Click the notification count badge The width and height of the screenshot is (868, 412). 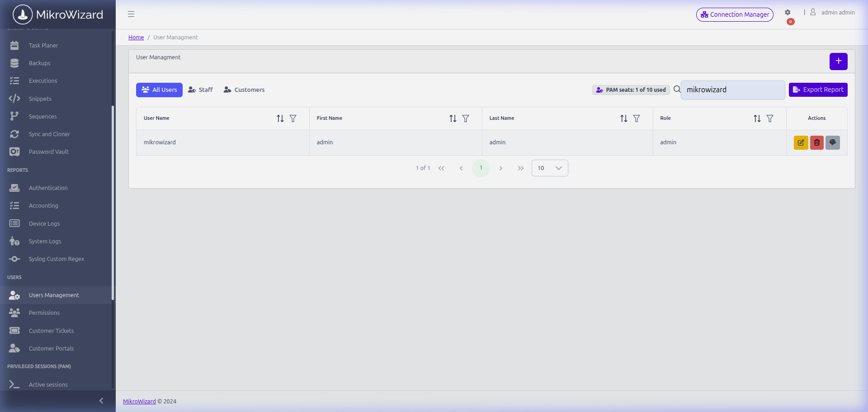tap(791, 22)
